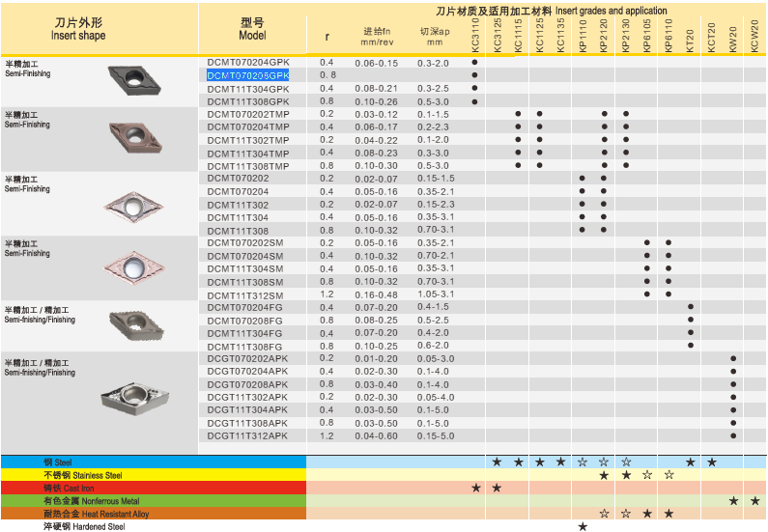This screenshot has height=532, width=768.
Task: Click DCGT11T304APK in the model column
Action: pyautogui.click(x=247, y=409)
